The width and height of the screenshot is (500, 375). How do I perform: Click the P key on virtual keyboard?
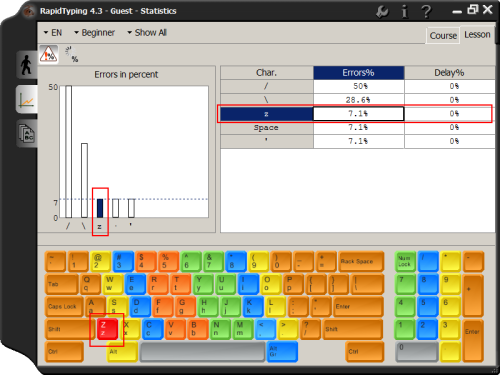point(293,284)
